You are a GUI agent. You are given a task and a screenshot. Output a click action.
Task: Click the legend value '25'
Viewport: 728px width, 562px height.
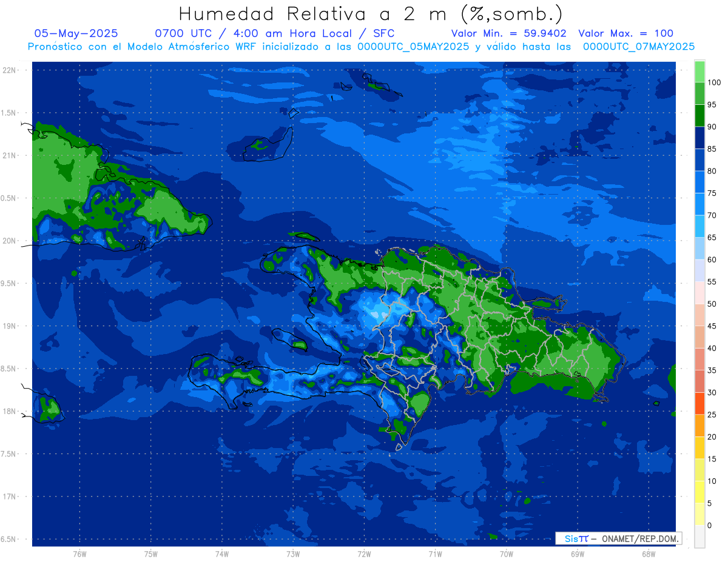712,415
